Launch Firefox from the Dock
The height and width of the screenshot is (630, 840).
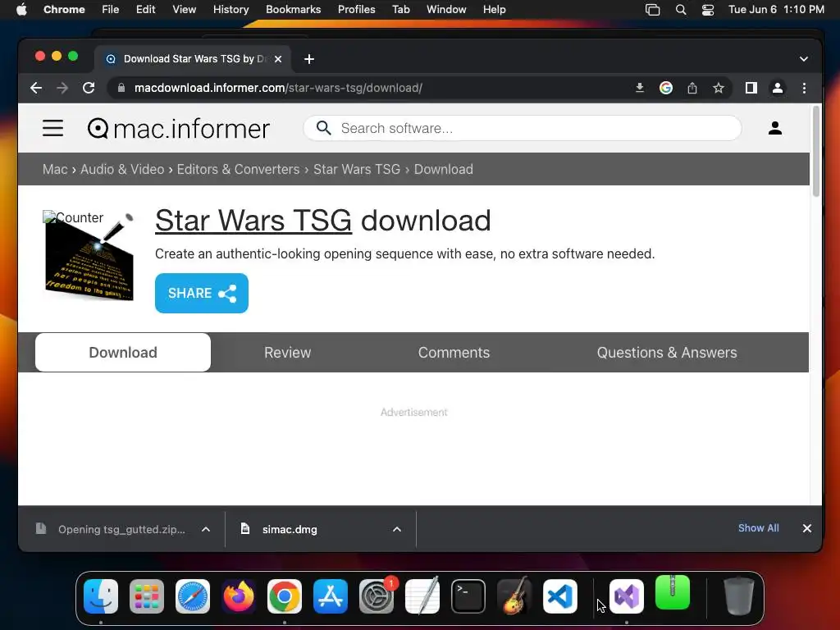point(239,596)
